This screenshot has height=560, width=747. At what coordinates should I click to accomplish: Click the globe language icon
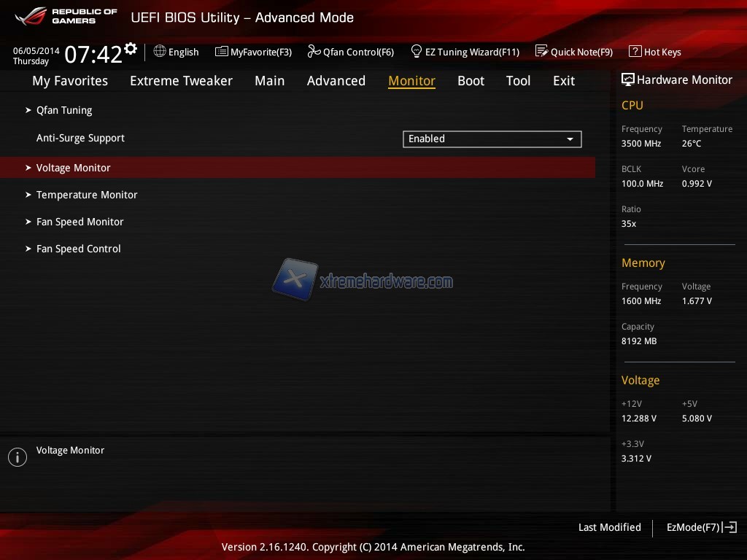click(160, 52)
